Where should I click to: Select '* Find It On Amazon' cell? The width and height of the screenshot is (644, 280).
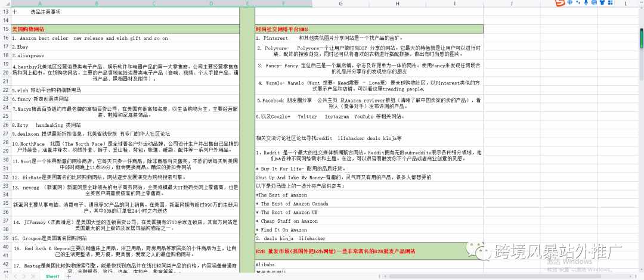click(369, 229)
